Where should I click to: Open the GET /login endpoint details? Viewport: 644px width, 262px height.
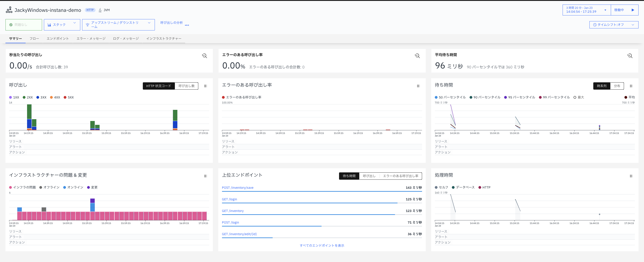point(229,199)
